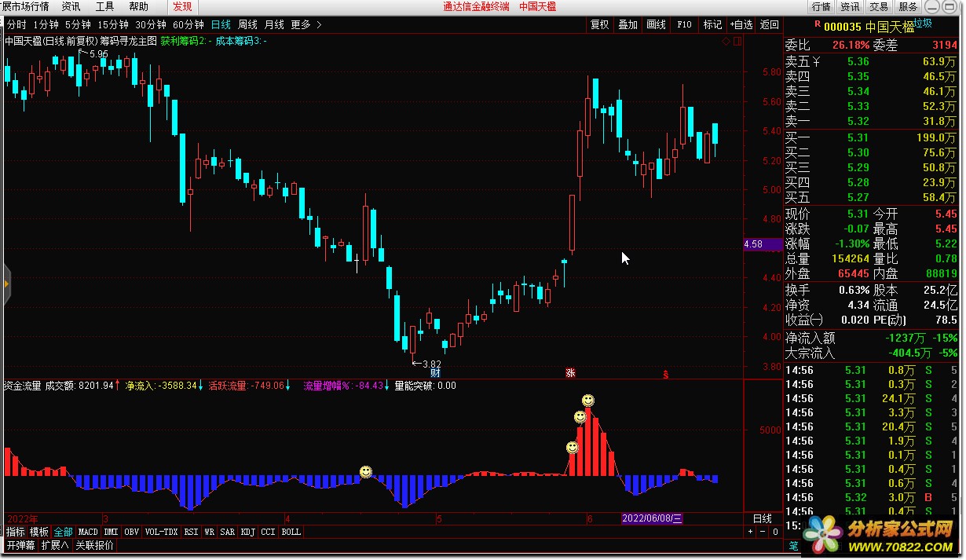Switch to 月线 monthly chart
966x560 pixels.
click(274, 24)
